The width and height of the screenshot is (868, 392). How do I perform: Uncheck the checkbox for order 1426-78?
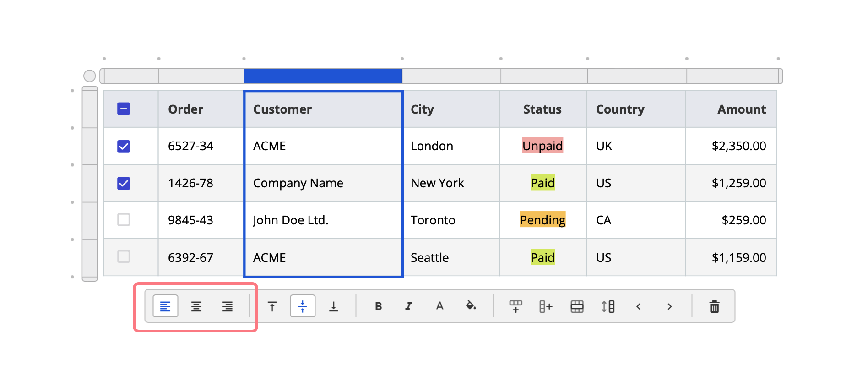pyautogui.click(x=124, y=183)
